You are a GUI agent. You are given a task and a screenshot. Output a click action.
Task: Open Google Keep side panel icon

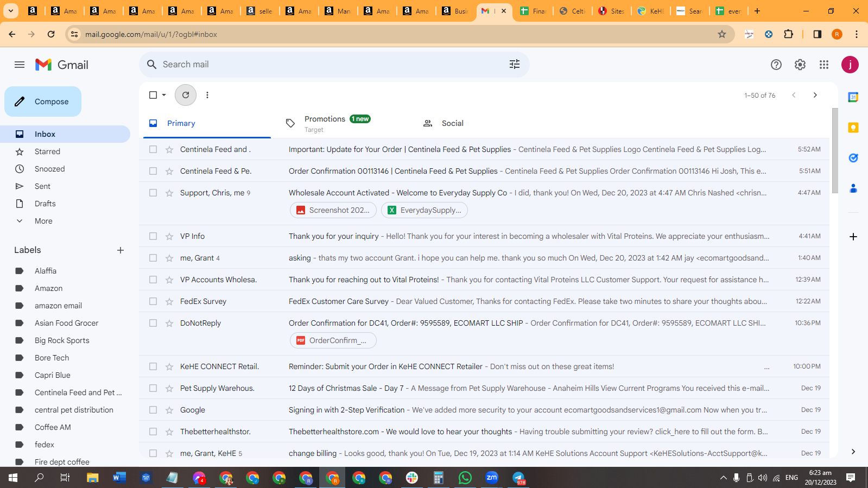pos(853,128)
